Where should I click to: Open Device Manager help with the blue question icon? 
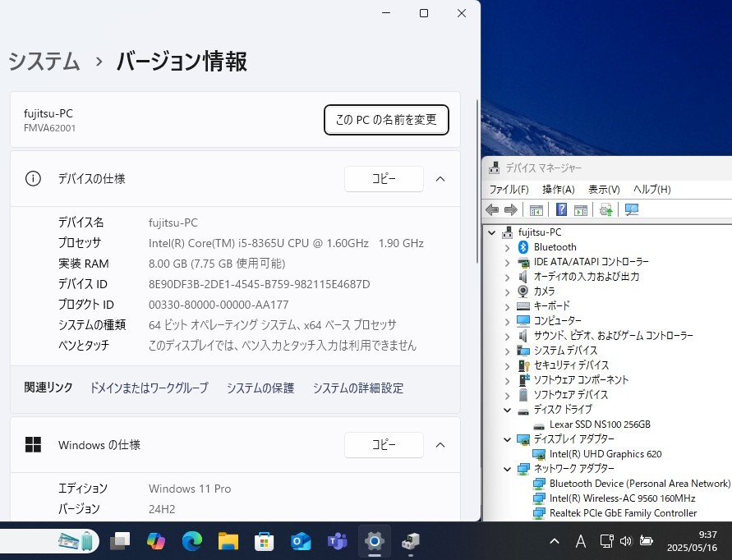560,209
